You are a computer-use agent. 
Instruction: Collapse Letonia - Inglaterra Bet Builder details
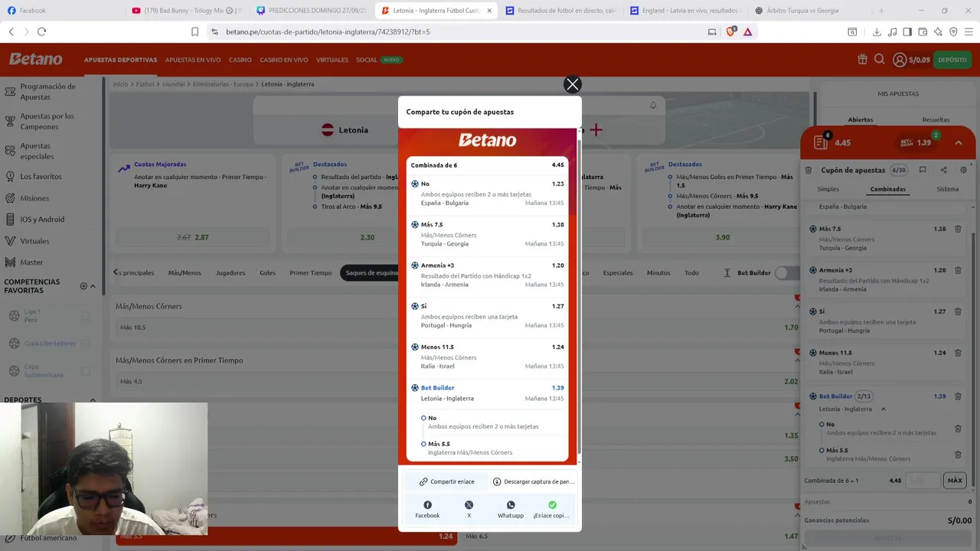pos(883,409)
